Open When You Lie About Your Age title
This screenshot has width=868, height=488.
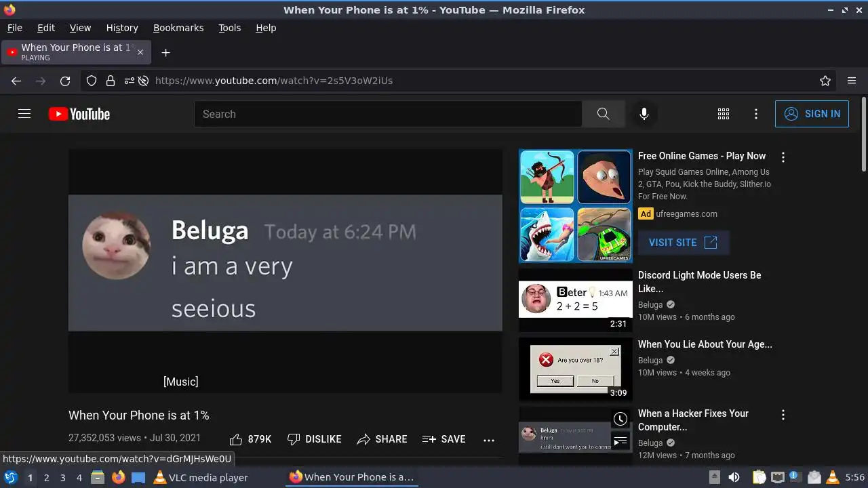click(705, 344)
